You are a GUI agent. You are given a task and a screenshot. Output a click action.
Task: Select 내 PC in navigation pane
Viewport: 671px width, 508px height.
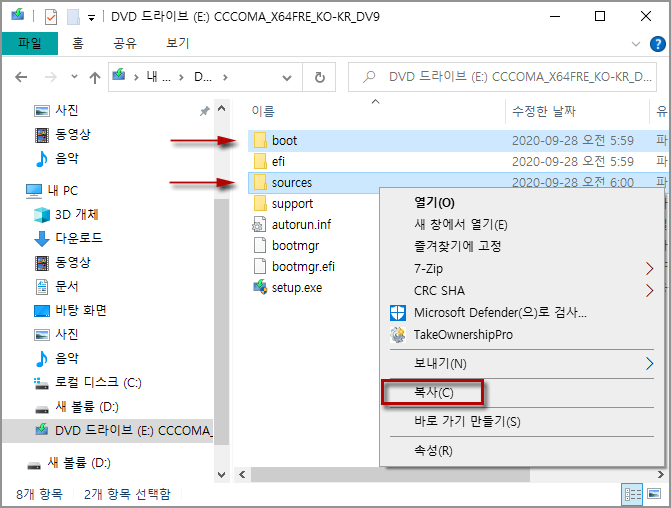coord(62,190)
